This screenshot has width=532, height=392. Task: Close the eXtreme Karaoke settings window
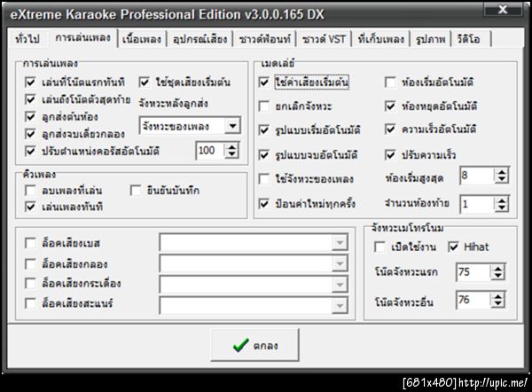pyautogui.click(x=503, y=10)
